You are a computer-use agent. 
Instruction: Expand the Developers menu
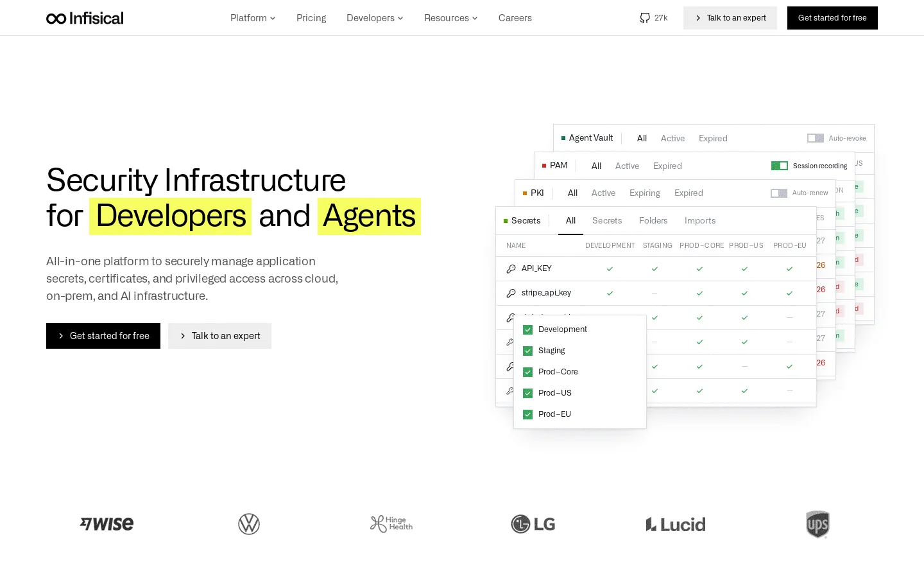coord(375,18)
